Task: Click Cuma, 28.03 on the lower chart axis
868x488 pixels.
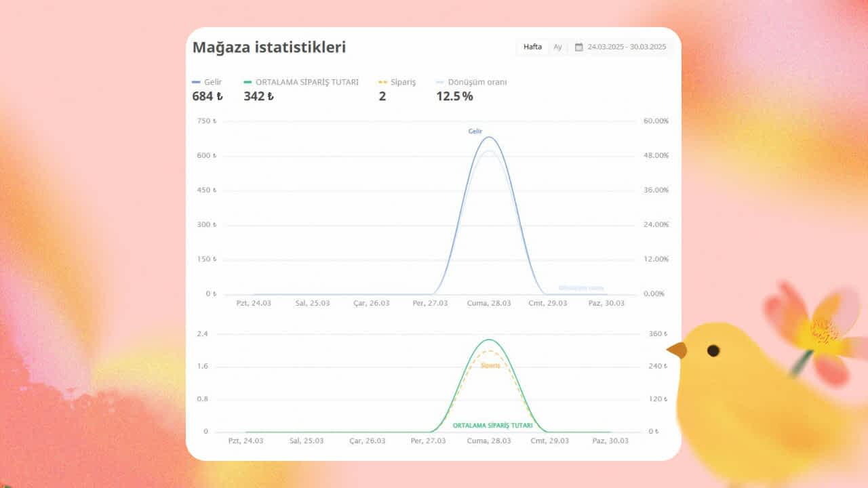Action: 489,441
